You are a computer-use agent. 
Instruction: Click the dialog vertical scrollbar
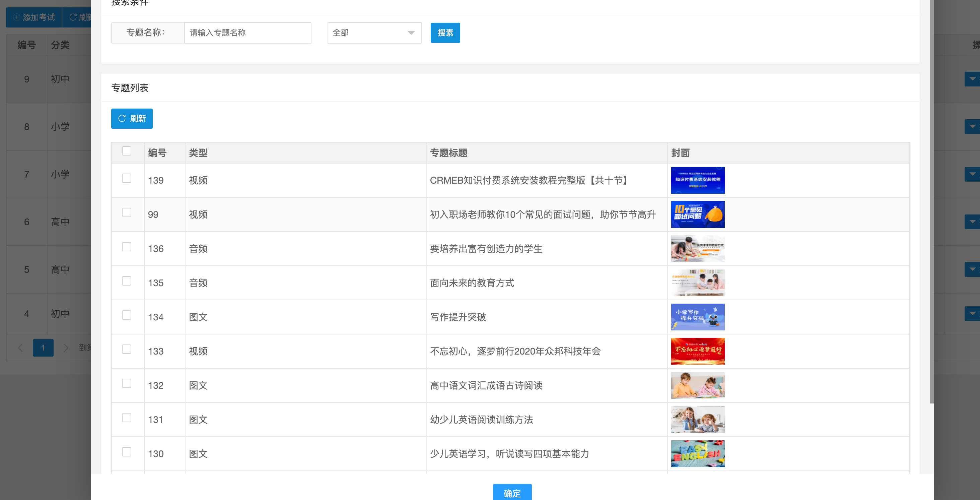click(x=931, y=202)
